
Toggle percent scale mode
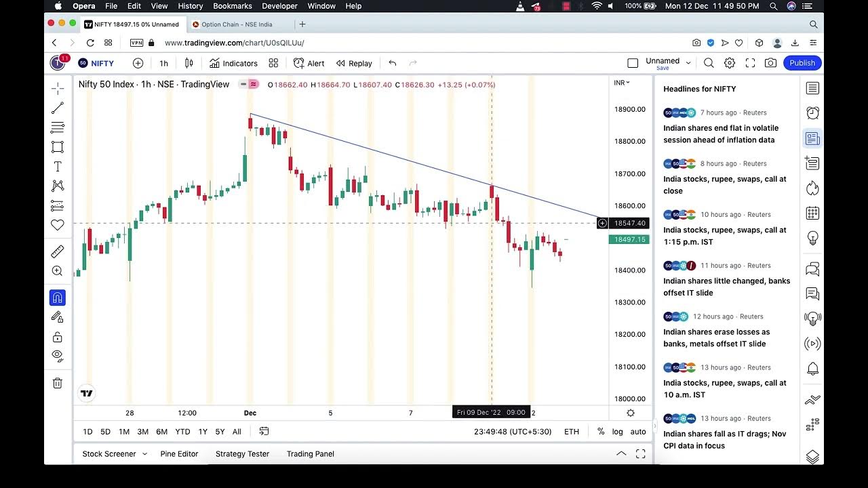(601, 432)
